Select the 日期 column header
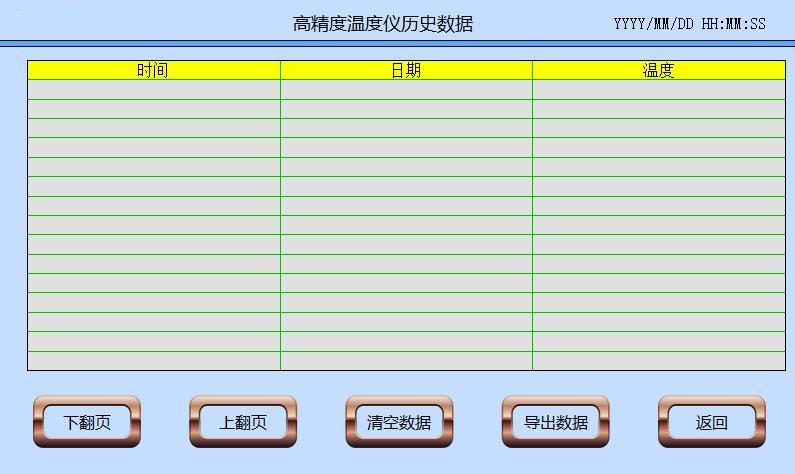 [x=406, y=70]
